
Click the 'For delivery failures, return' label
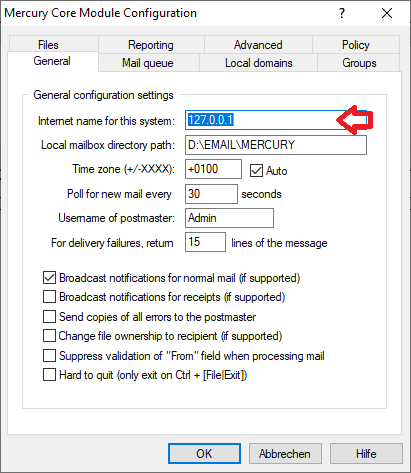pos(112,243)
